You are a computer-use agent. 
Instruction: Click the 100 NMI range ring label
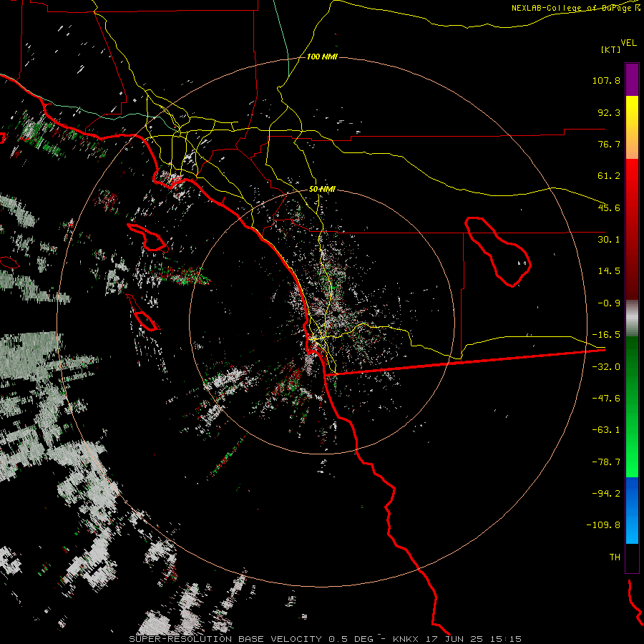(x=322, y=57)
